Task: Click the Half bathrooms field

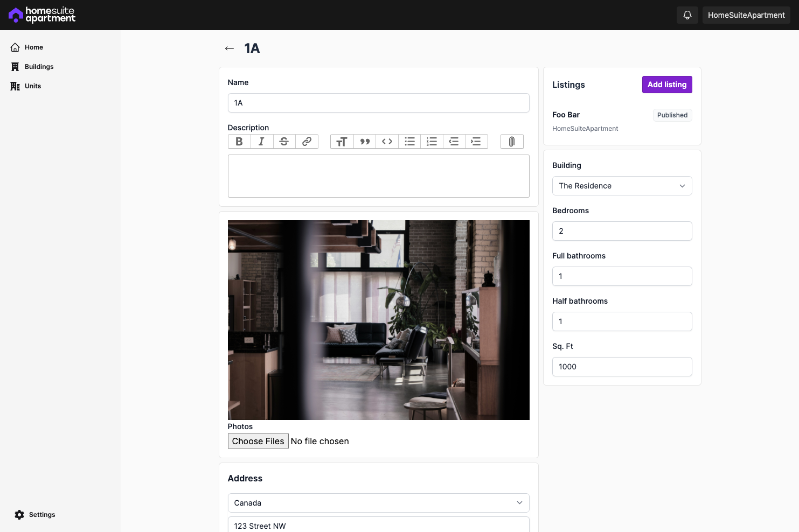Action: point(622,321)
